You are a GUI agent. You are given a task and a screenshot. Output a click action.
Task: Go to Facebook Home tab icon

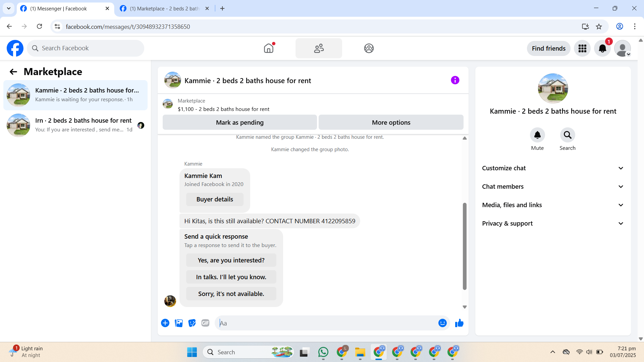(268, 49)
